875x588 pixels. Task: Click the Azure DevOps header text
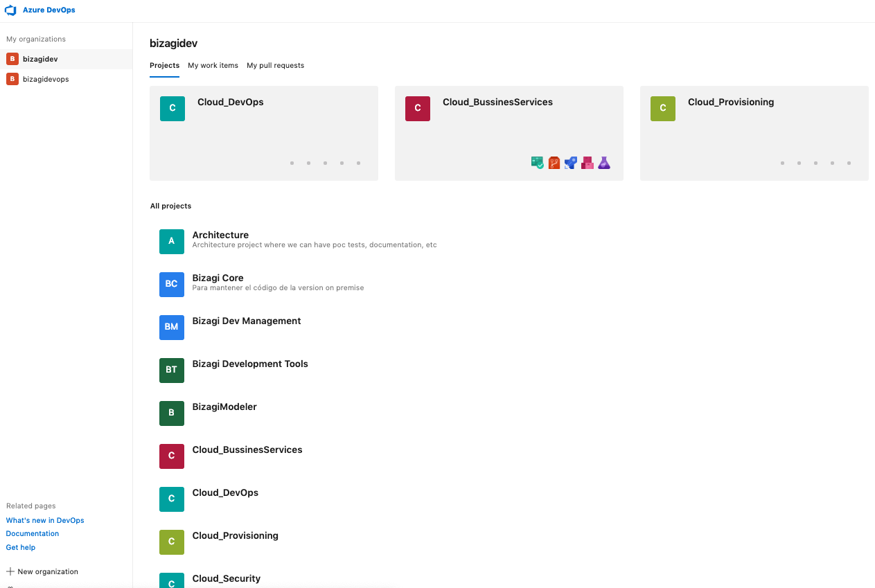49,10
